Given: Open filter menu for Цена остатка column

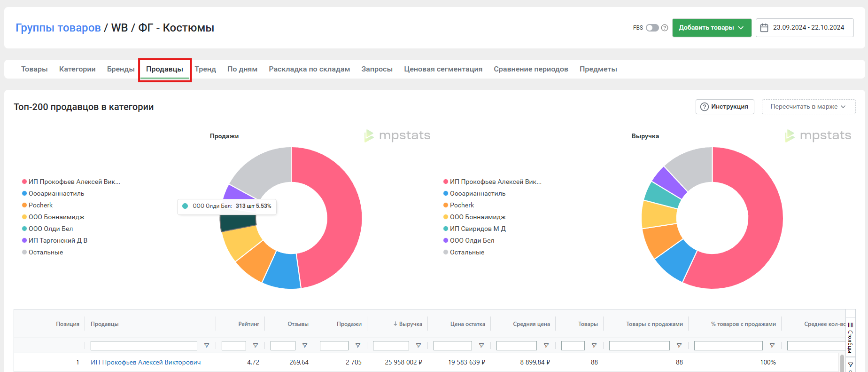Looking at the screenshot, I should [x=481, y=346].
